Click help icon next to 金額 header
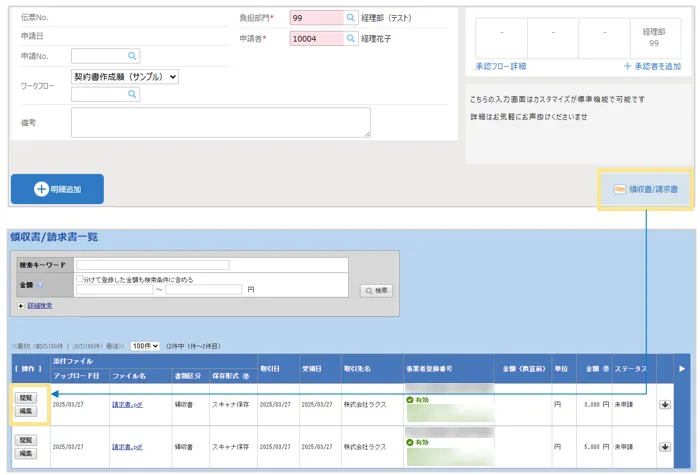 click(606, 369)
